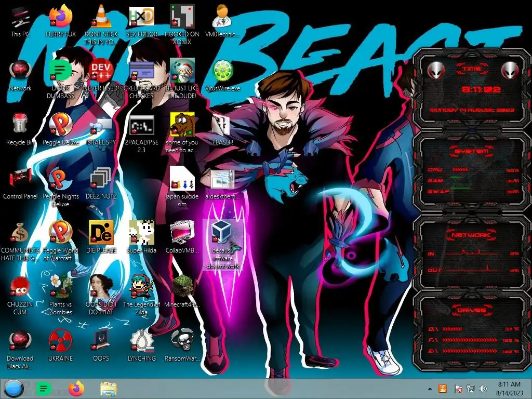Select the DIE PLEASE icon
This screenshot has height=399, width=532.
(x=101, y=232)
